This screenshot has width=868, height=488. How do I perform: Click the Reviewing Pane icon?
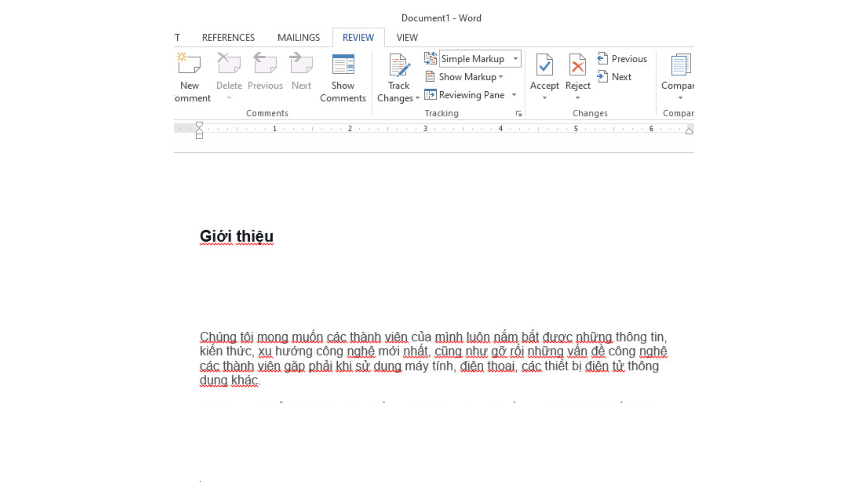430,94
